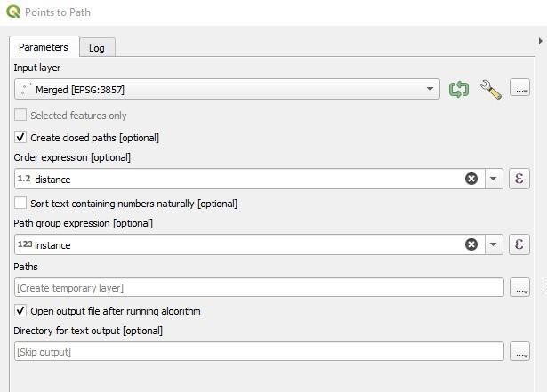Open expression builder for Order expression
This screenshot has height=392, width=547.
coord(520,179)
